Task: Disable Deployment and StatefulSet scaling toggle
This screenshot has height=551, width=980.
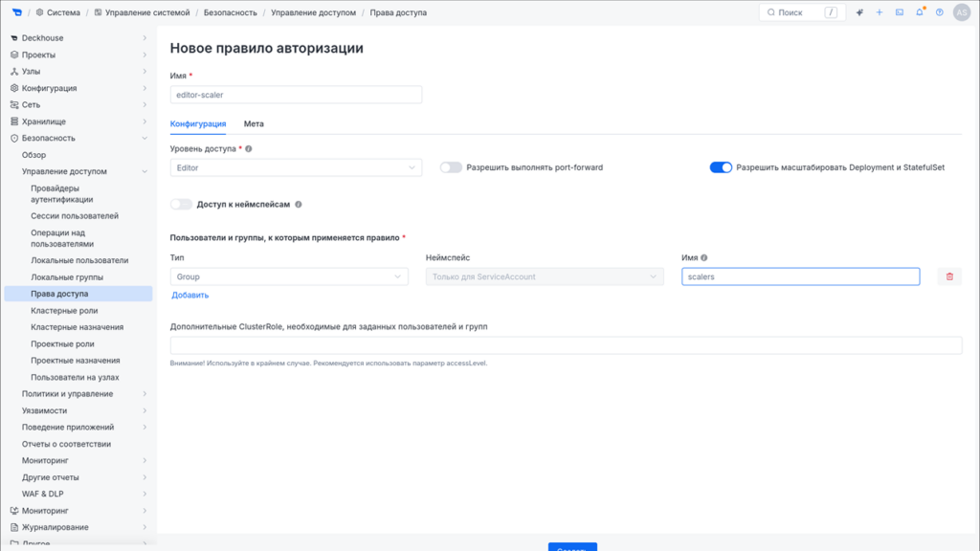Action: [x=721, y=167]
